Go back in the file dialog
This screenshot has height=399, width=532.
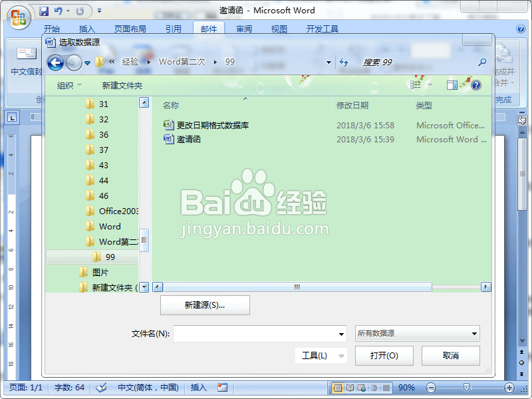(56, 63)
